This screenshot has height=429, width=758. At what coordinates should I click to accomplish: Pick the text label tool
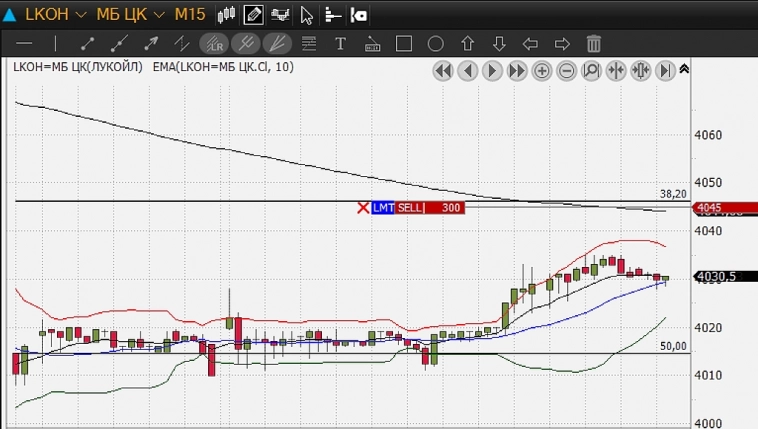pyautogui.click(x=340, y=44)
